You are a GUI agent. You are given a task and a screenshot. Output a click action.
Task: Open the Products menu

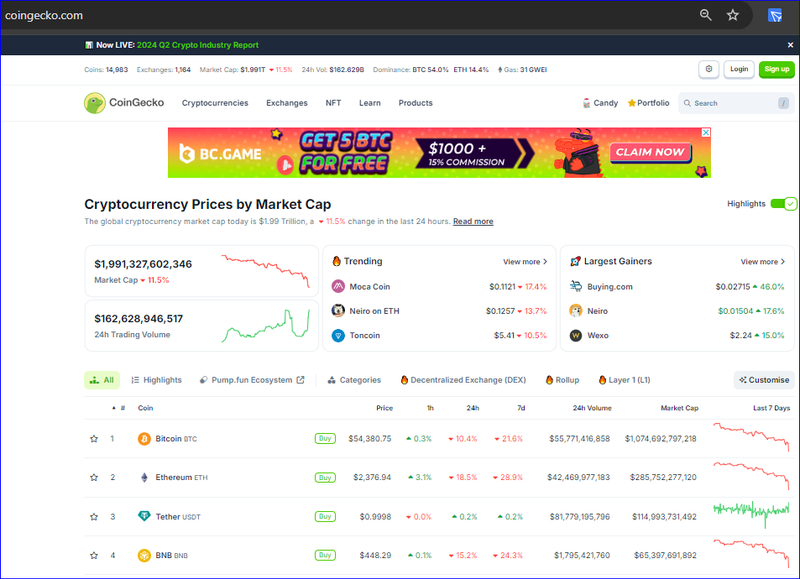point(415,103)
